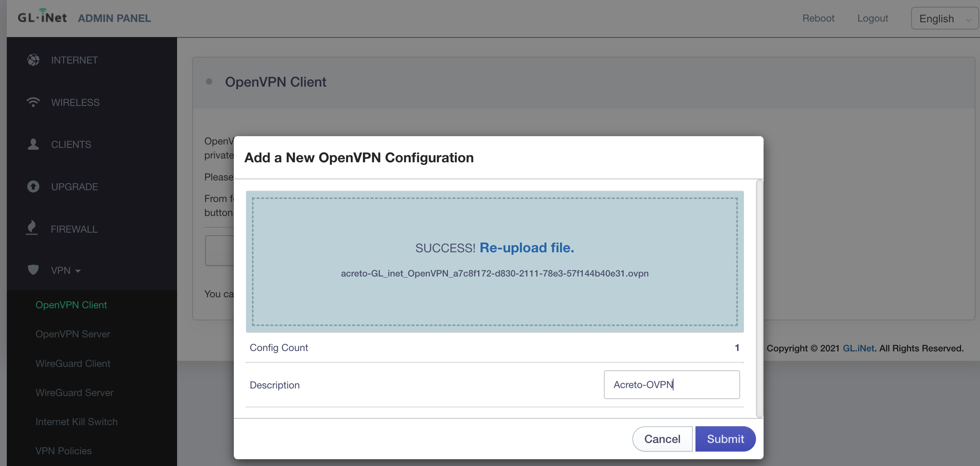The image size is (980, 466).
Task: Open the WIRELESS menu section
Action: pyautogui.click(x=75, y=103)
